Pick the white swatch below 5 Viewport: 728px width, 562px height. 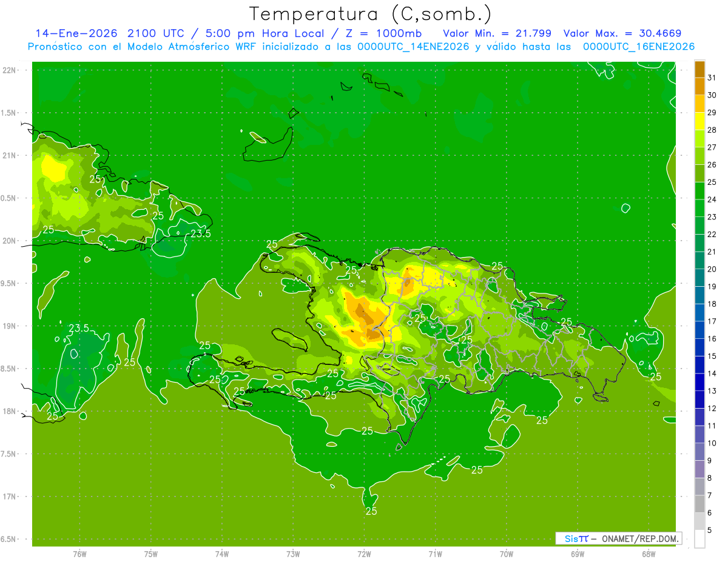[x=699, y=539]
